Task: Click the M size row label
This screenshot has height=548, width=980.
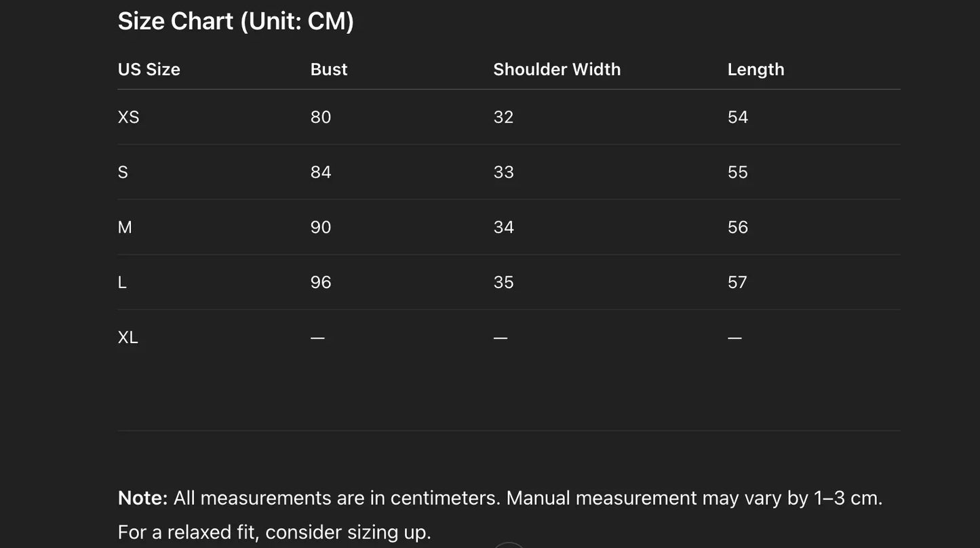Action: click(125, 227)
